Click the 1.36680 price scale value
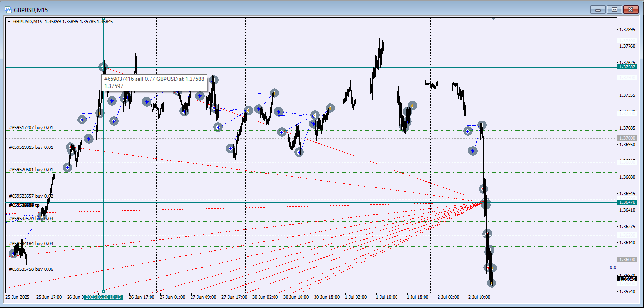The width and height of the screenshot is (644, 308). 627,177
